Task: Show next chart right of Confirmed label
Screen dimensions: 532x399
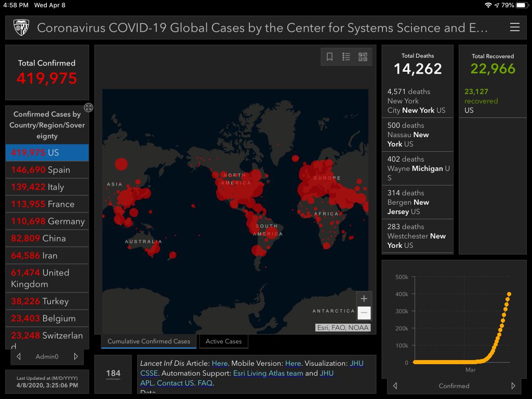Action: pos(513,386)
